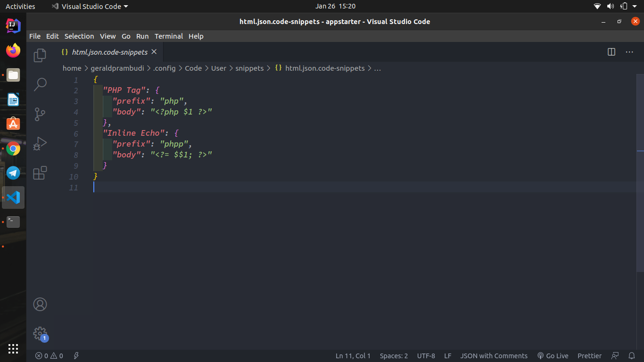This screenshot has height=362, width=644.
Task: Click the "phpp" prefix value
Action: coord(174,144)
